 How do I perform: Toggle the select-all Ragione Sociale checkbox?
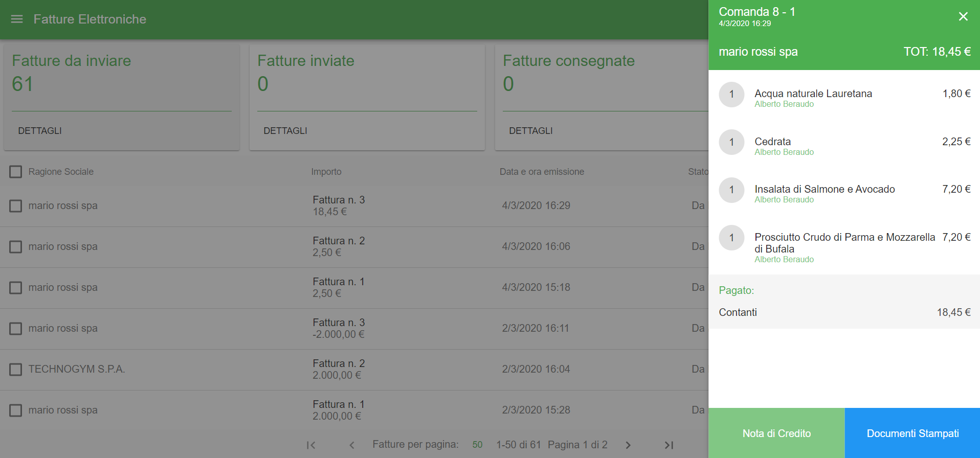click(x=16, y=172)
